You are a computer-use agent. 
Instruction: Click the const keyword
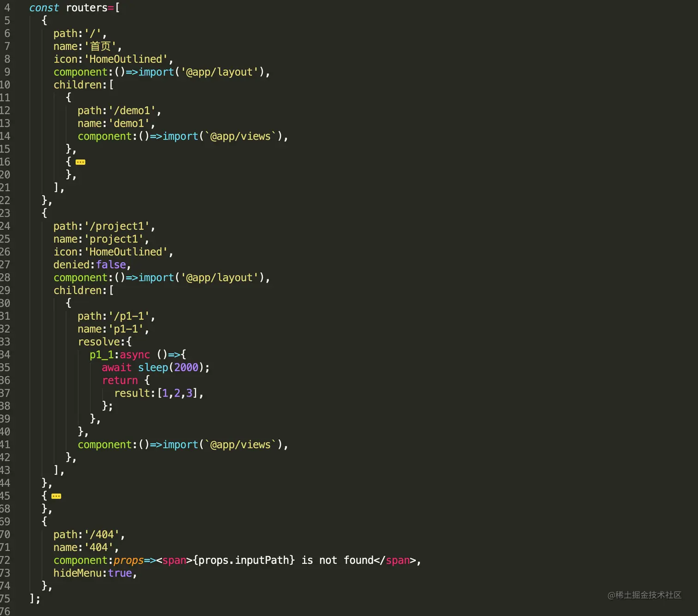pos(44,8)
